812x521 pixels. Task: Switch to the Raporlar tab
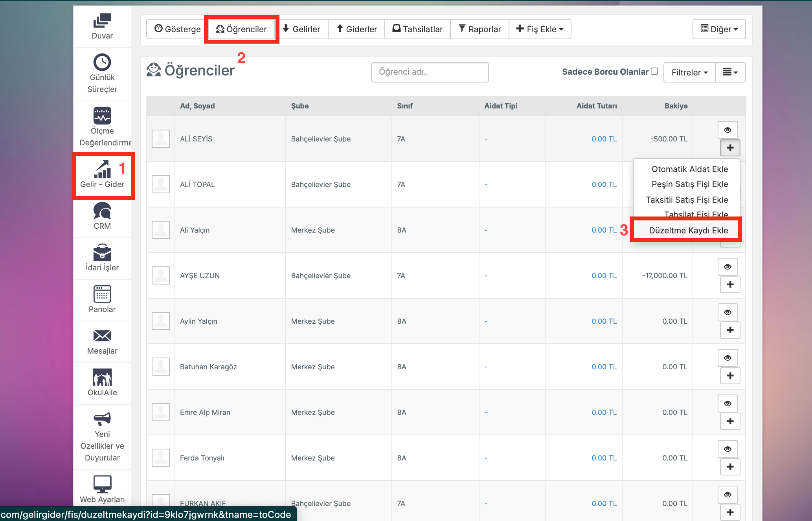480,29
